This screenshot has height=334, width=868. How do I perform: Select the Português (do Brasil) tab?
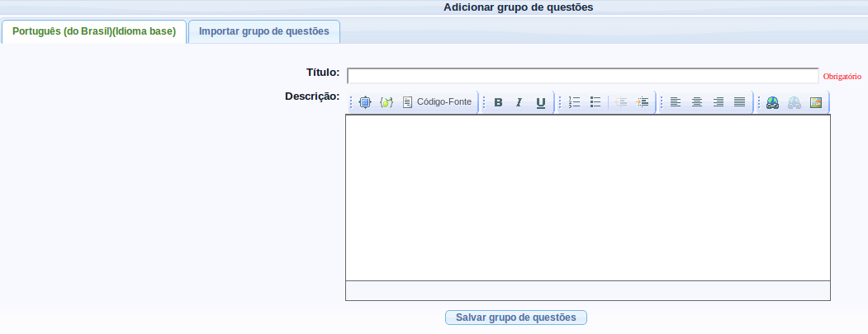click(x=94, y=31)
